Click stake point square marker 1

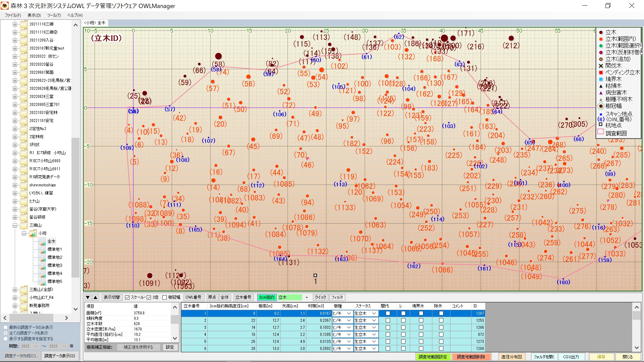click(315, 276)
